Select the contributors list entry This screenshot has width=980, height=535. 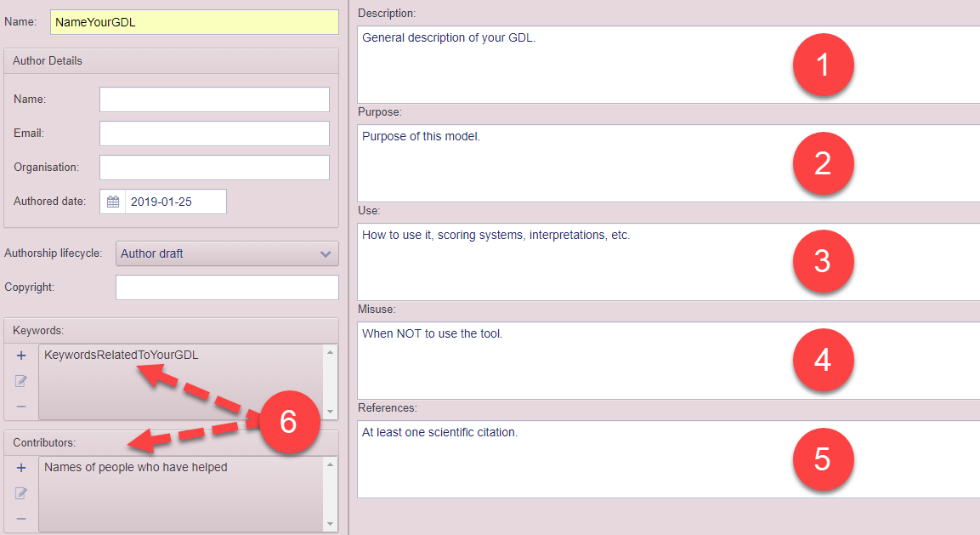pos(136,467)
